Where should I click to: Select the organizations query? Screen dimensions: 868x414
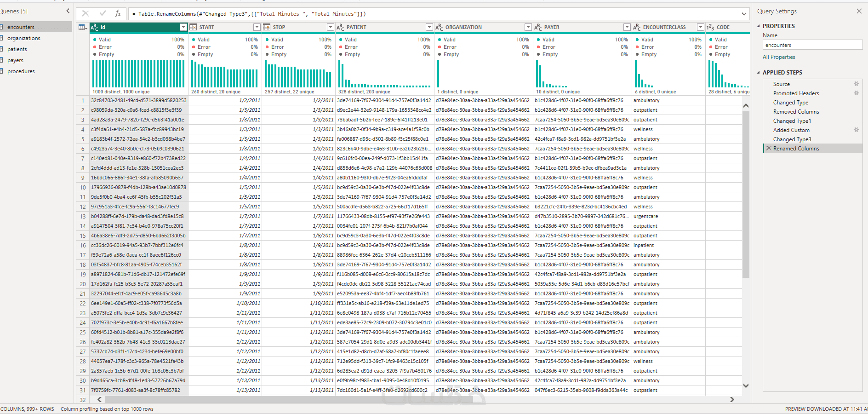click(x=36, y=38)
